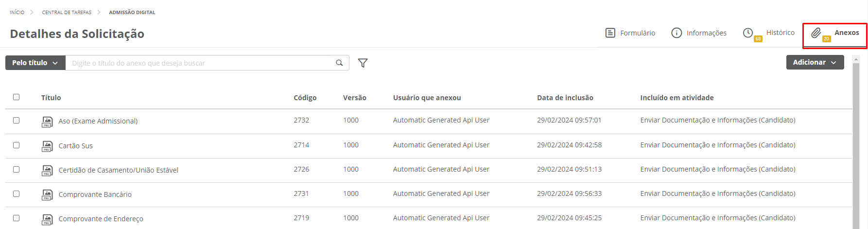Tick the Cartão Sus row checkbox
This screenshot has height=229, width=868.
(17, 145)
